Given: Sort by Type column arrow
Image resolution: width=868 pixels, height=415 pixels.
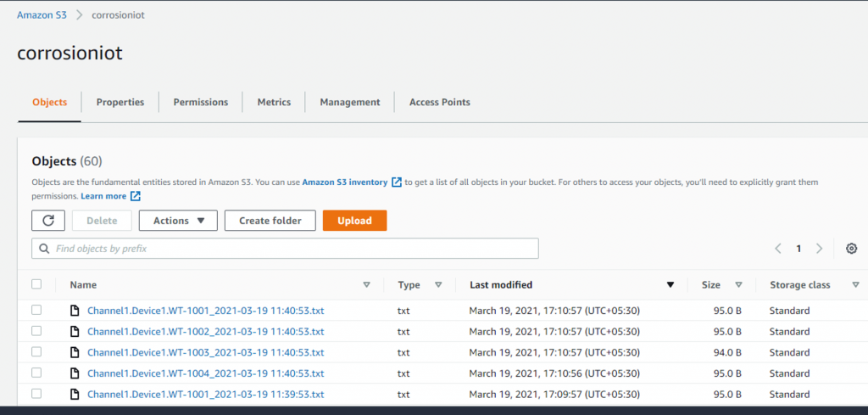Looking at the screenshot, I should coord(438,285).
